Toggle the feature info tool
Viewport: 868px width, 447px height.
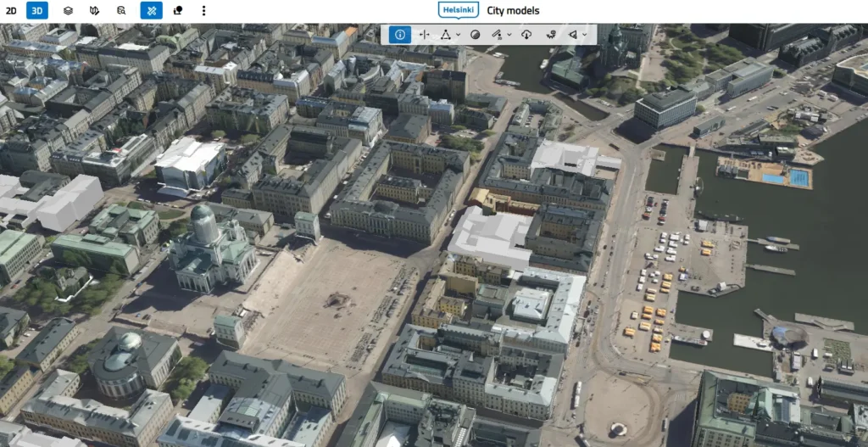coord(400,34)
